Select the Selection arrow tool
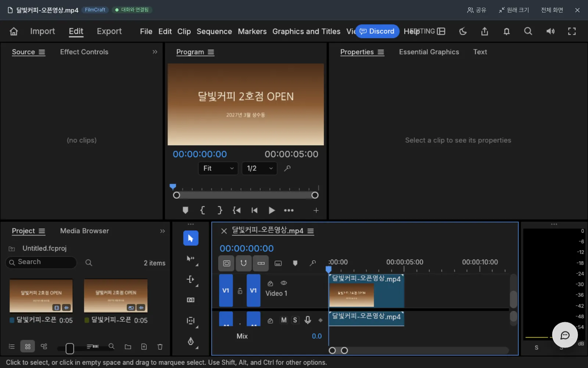 pos(191,238)
